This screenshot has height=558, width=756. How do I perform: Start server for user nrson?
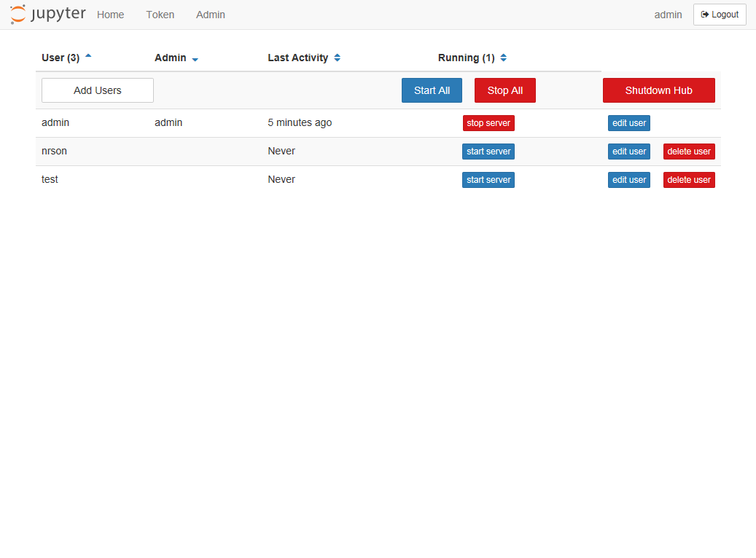[488, 152]
